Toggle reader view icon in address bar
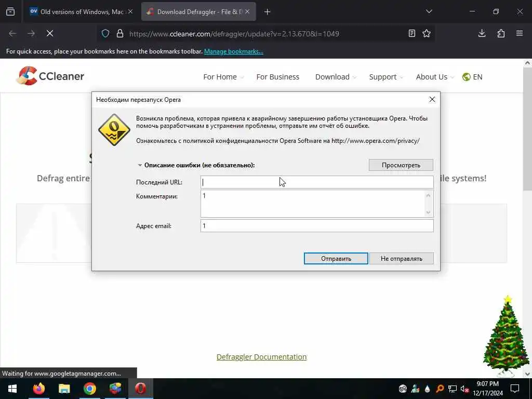 pyautogui.click(x=411, y=33)
